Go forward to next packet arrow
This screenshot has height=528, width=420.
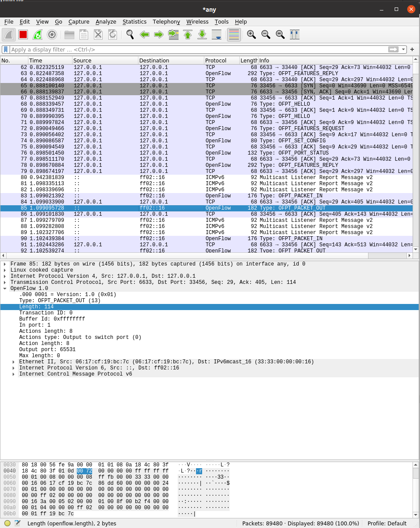(159, 35)
